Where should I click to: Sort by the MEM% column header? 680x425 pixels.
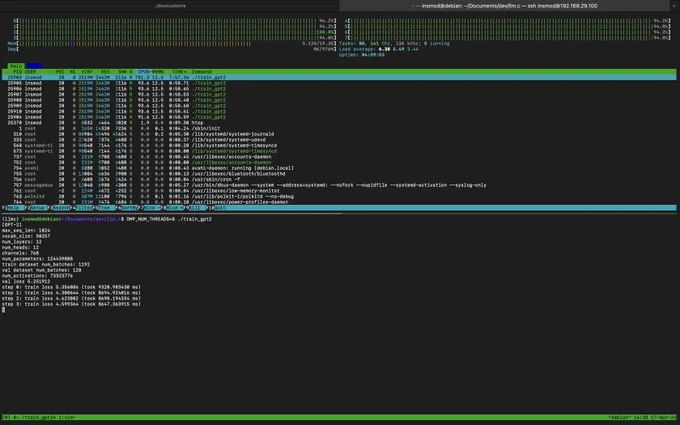(x=157, y=72)
